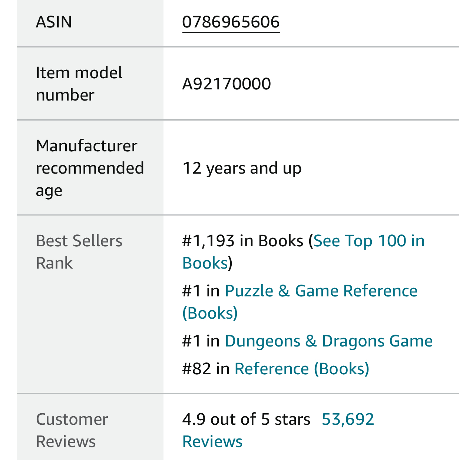The image size is (476, 460).
Task: Select the Manufacturer recommended age label
Action: click(90, 168)
